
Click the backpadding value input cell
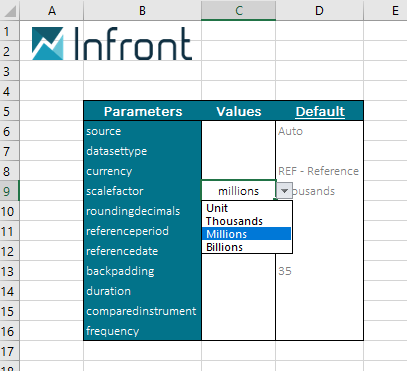[239, 271]
